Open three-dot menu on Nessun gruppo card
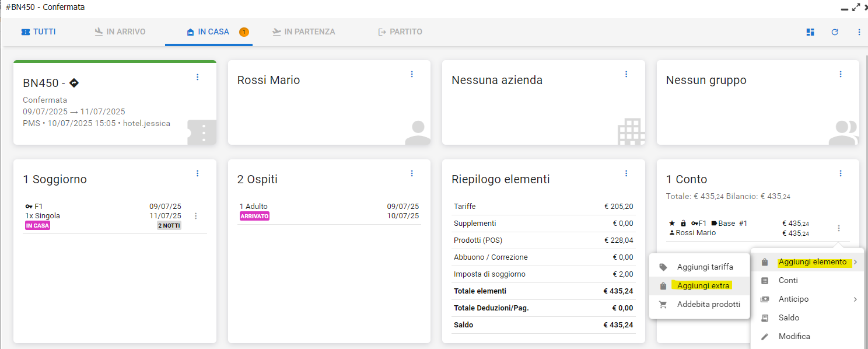 [841, 74]
